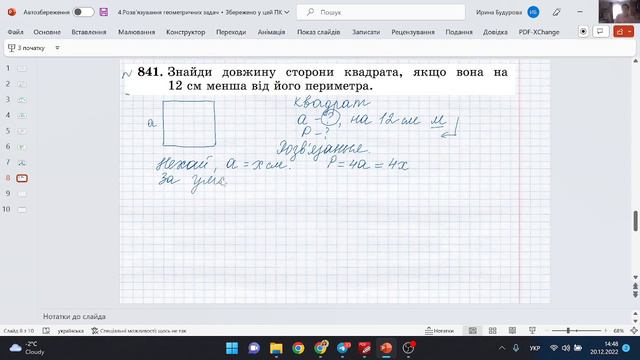Start slideshow with З початку button
Screen dimensions: 640x360
pyautogui.click(x=27, y=48)
